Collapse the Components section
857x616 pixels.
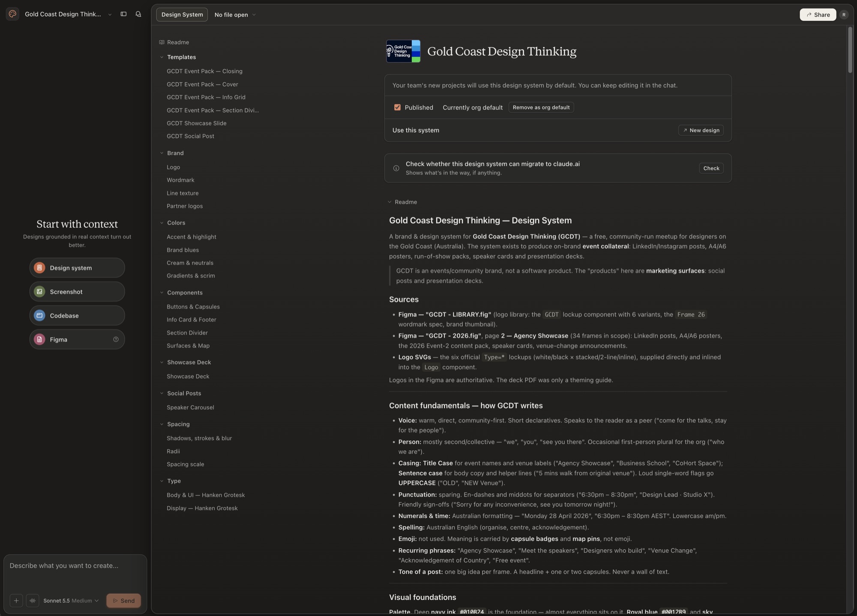pos(162,293)
